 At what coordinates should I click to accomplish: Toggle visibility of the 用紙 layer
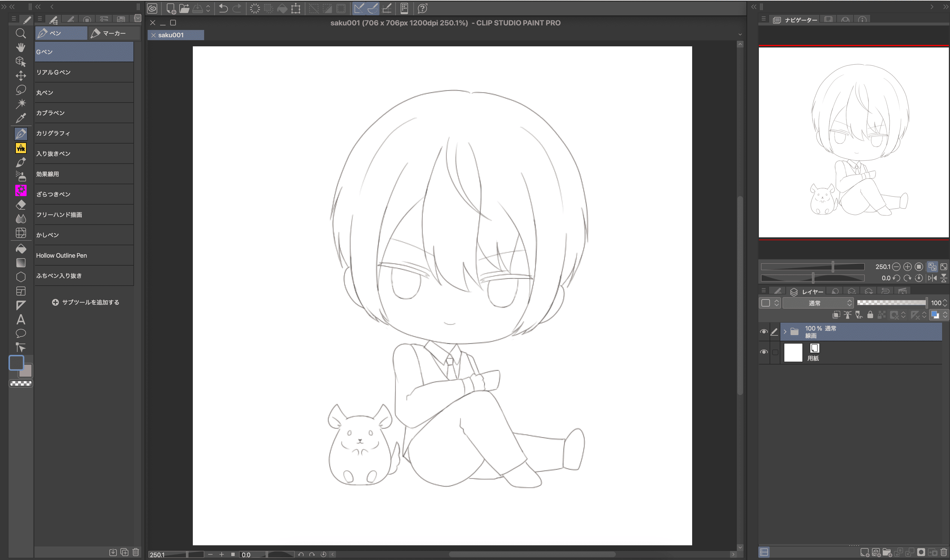click(763, 352)
